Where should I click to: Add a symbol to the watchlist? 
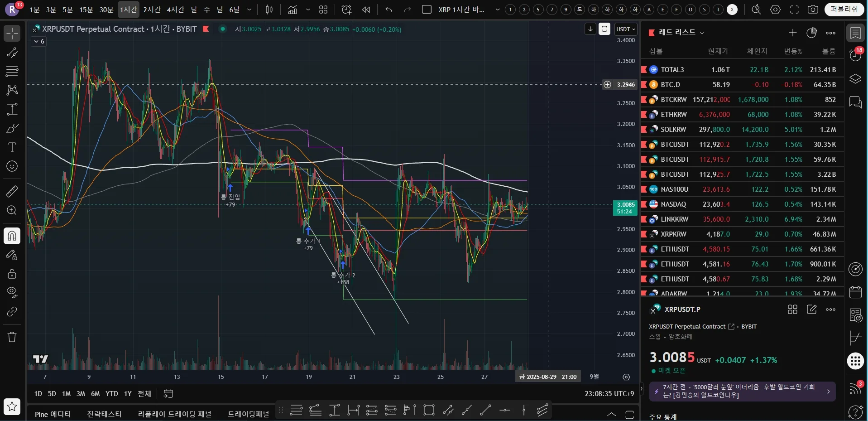coord(793,33)
